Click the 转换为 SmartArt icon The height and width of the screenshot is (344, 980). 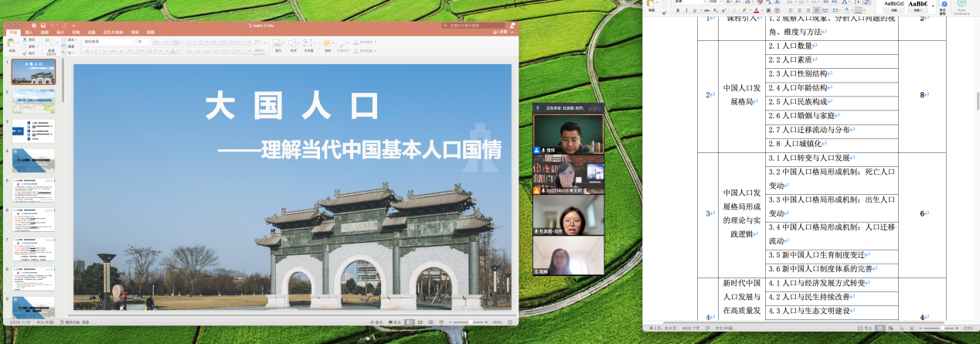pos(257,43)
